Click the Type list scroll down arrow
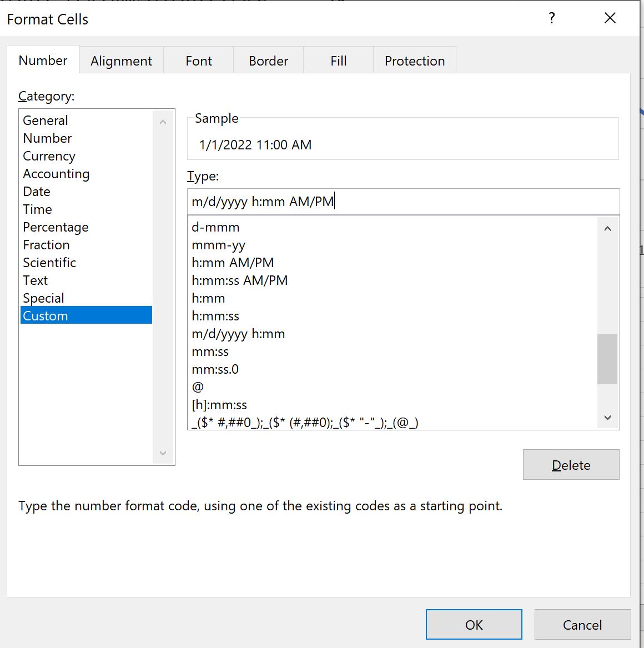644x648 pixels. pos(607,418)
